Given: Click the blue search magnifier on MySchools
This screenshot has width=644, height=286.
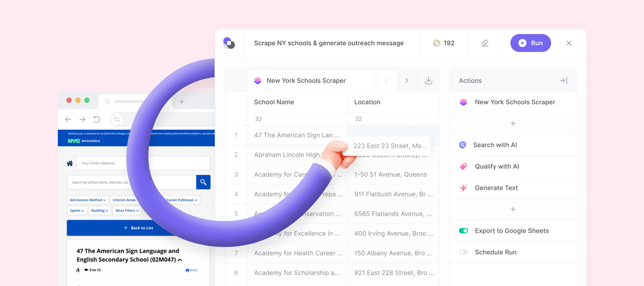Looking at the screenshot, I should pos(203,182).
